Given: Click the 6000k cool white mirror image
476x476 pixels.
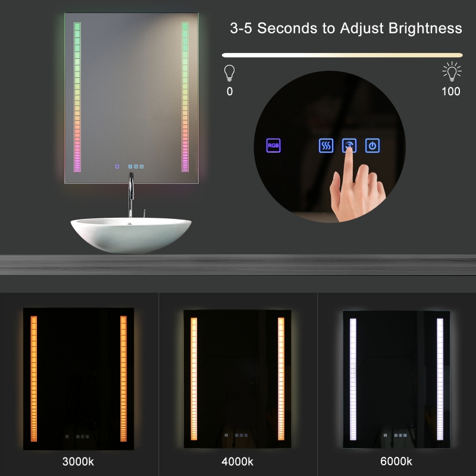Looking at the screenshot, I should [x=396, y=379].
